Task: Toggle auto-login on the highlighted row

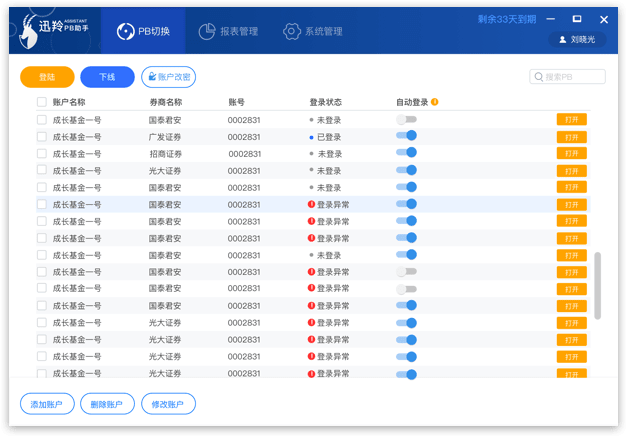Action: [x=406, y=204]
